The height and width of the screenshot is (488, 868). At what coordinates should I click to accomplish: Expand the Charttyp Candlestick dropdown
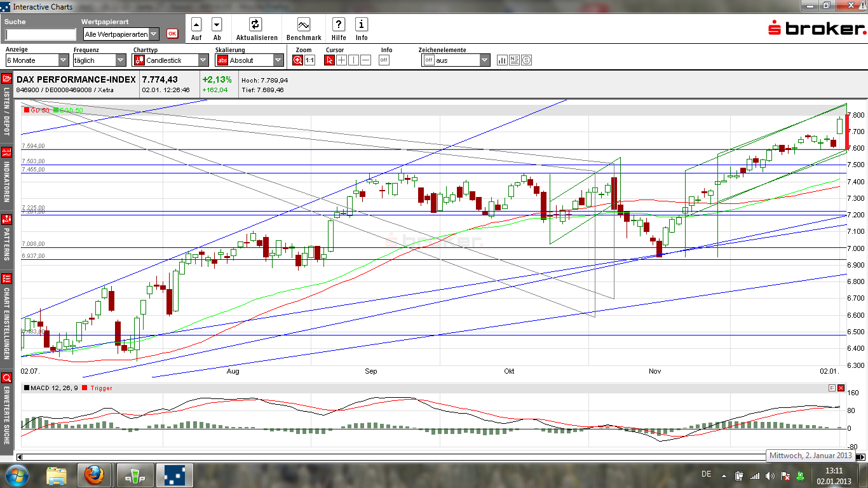pos(202,59)
